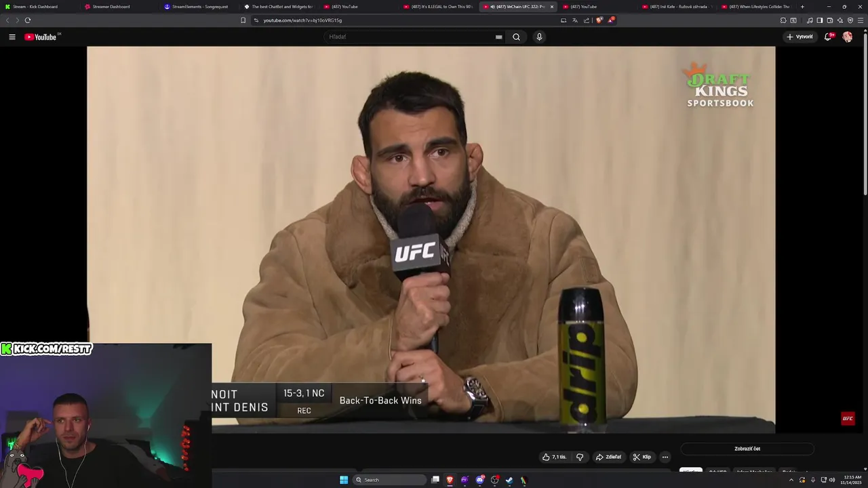Switch to It's ILLEGAL to Own This tab
Viewport: 868px width, 488px height.
pos(439,7)
